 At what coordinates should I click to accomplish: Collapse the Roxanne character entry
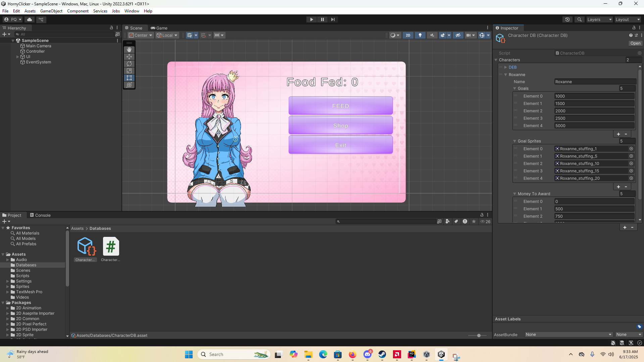click(506, 75)
